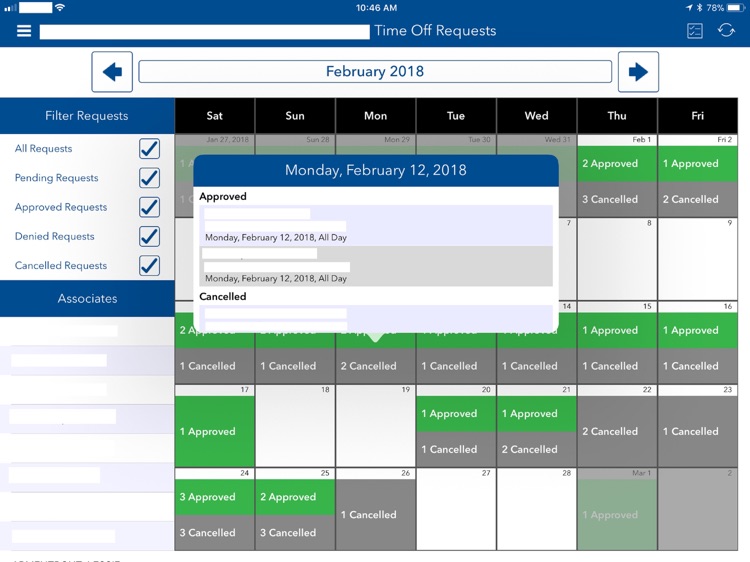This screenshot has height=562, width=750.
Task: Select the Associates panel header
Action: click(87, 298)
